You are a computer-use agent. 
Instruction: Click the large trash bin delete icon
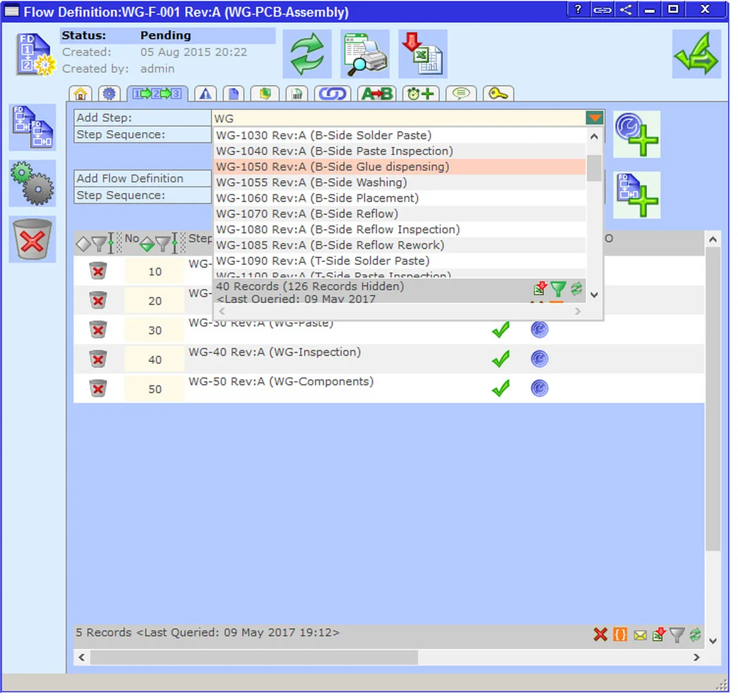(33, 239)
